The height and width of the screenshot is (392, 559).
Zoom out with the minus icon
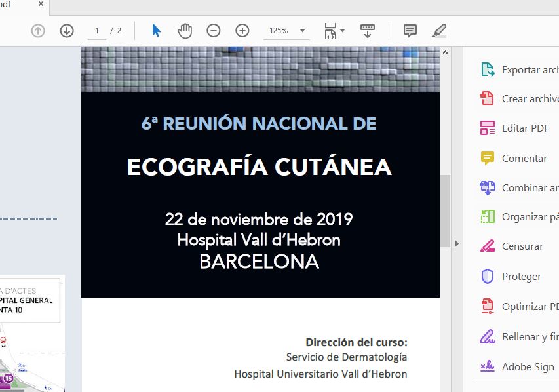coord(214,31)
